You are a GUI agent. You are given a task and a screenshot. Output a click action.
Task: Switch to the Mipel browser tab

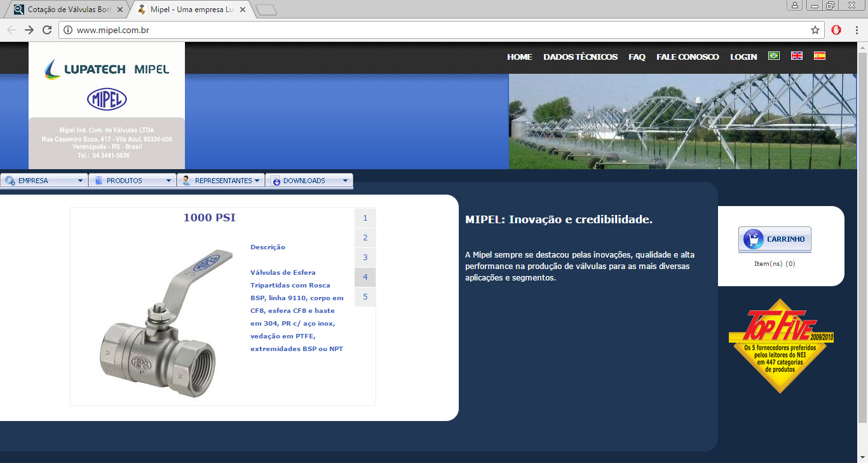(191, 10)
